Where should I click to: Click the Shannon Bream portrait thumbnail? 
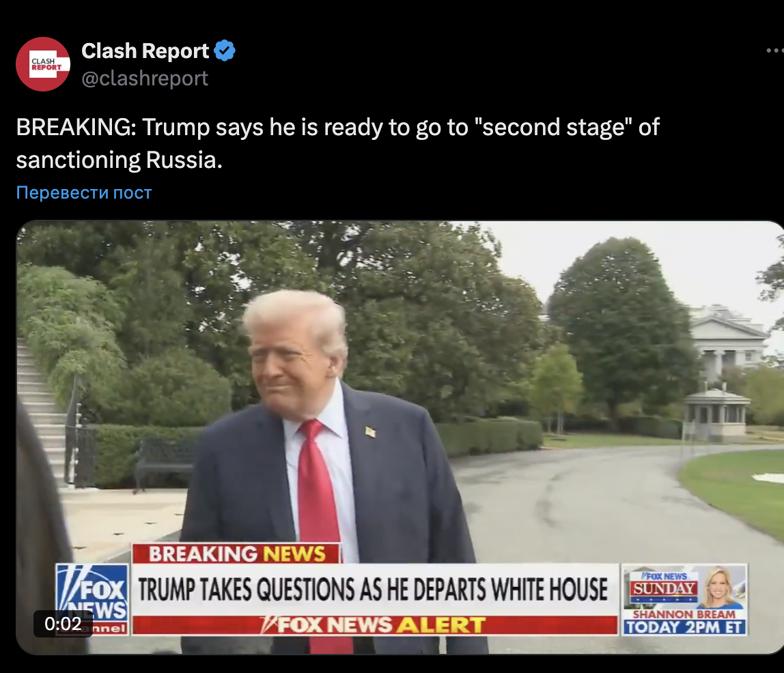(x=720, y=587)
